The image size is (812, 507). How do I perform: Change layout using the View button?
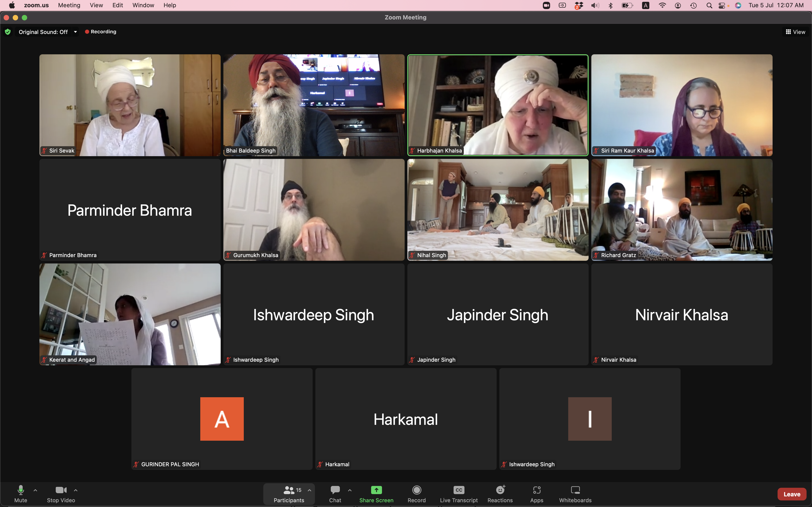pyautogui.click(x=795, y=32)
